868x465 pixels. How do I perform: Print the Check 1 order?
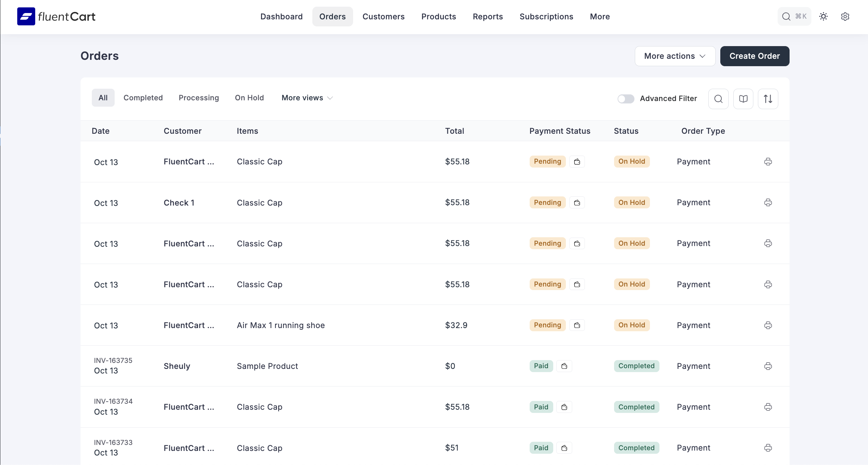pyautogui.click(x=768, y=202)
